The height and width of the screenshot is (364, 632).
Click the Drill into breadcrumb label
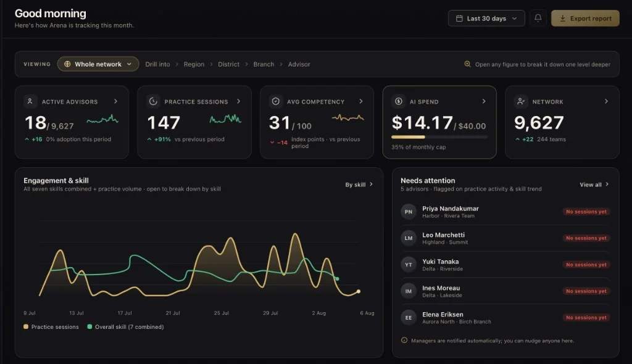pyautogui.click(x=157, y=64)
